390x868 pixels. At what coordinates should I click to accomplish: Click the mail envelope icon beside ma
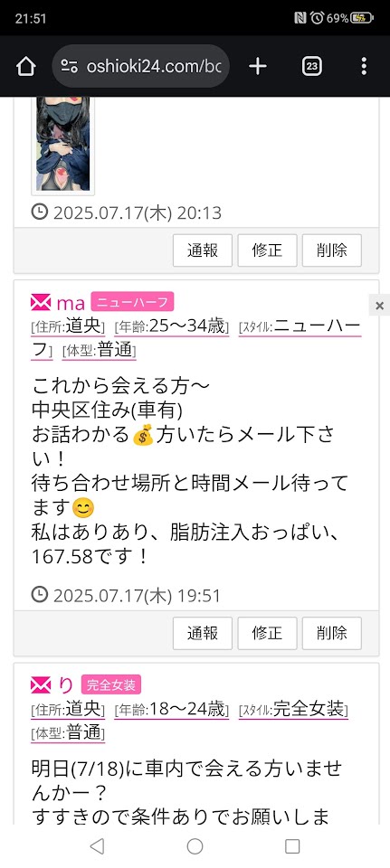point(41,303)
